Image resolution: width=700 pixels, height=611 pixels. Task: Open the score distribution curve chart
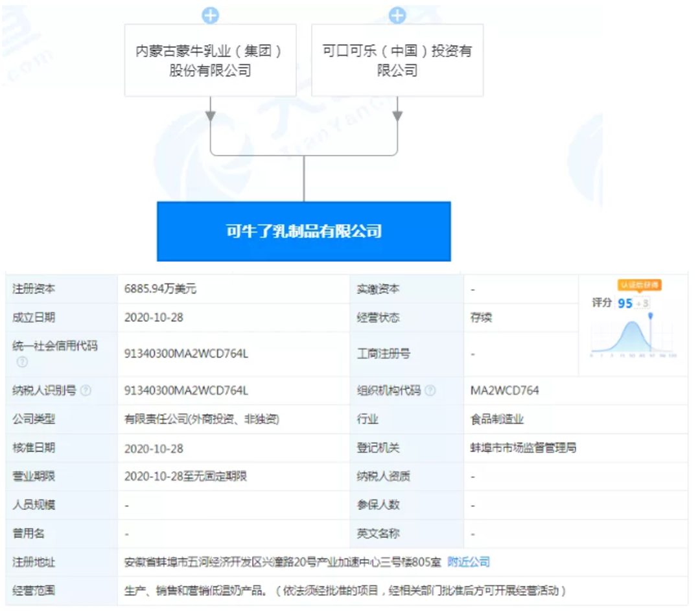(634, 335)
